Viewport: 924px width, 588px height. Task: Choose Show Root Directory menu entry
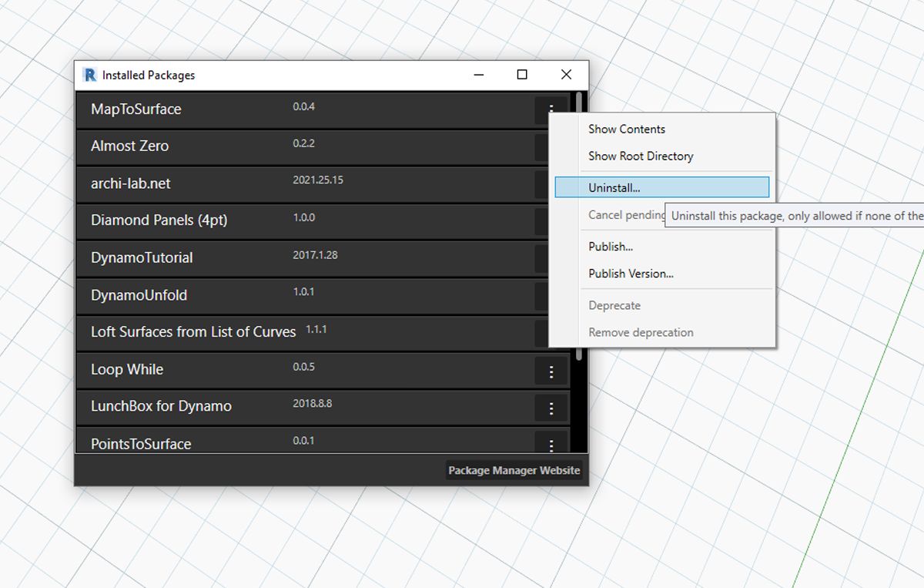[640, 156]
